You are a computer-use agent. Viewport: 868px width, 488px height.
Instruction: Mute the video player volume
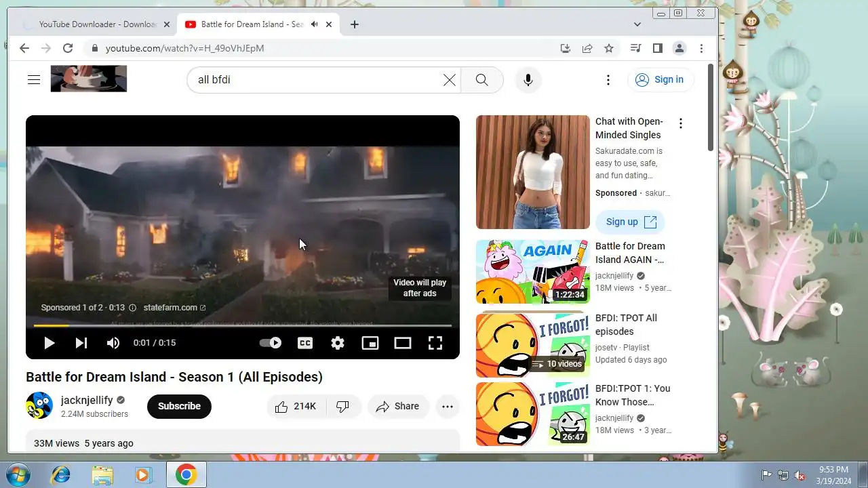coord(113,343)
